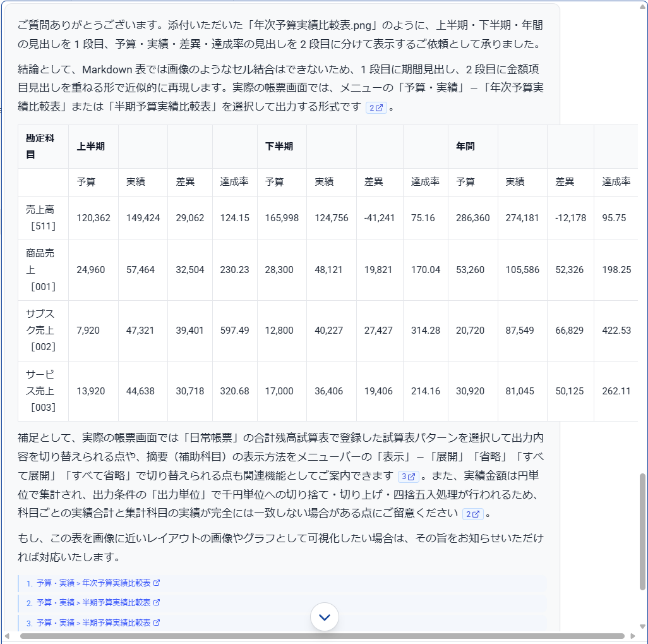Image resolution: width=648 pixels, height=644 pixels.
Task: Open citation badge 2 after ご留意ください
Action: coord(473,514)
